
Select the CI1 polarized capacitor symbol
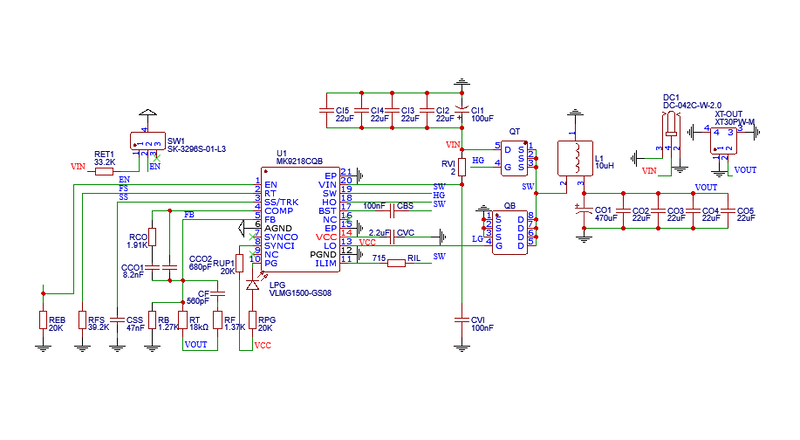click(x=462, y=111)
